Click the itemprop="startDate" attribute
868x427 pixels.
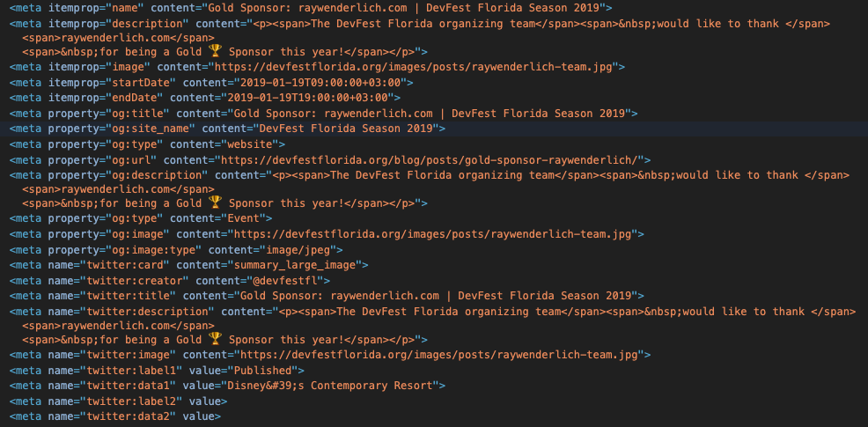[x=113, y=83]
